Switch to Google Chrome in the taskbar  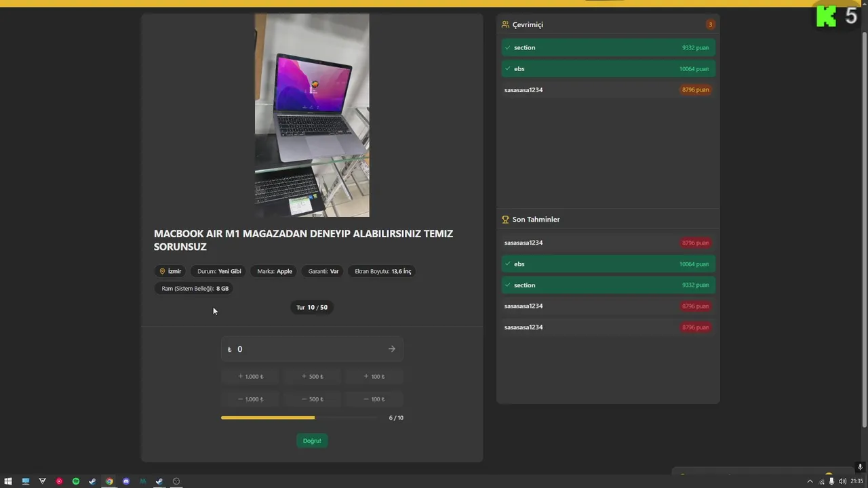(109, 481)
